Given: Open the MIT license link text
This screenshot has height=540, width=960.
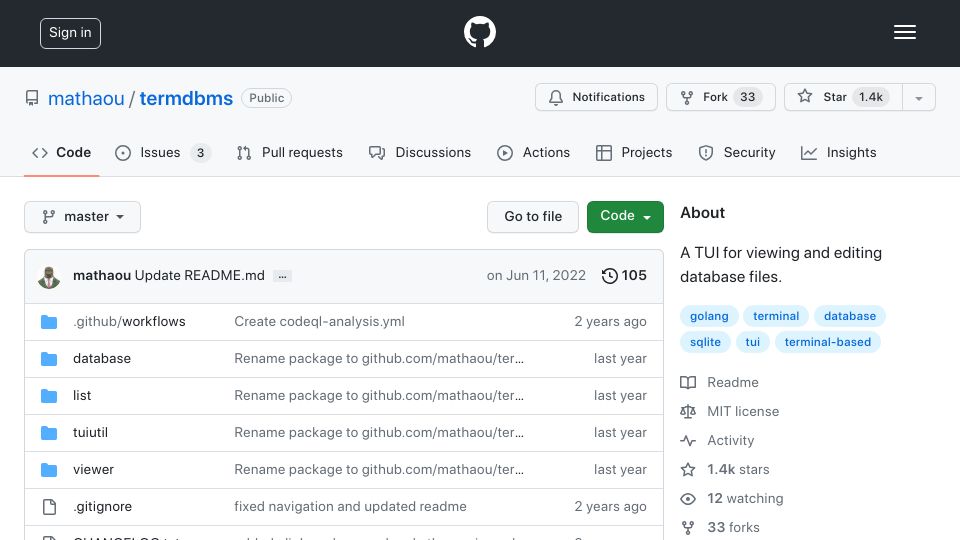Looking at the screenshot, I should pos(743,411).
